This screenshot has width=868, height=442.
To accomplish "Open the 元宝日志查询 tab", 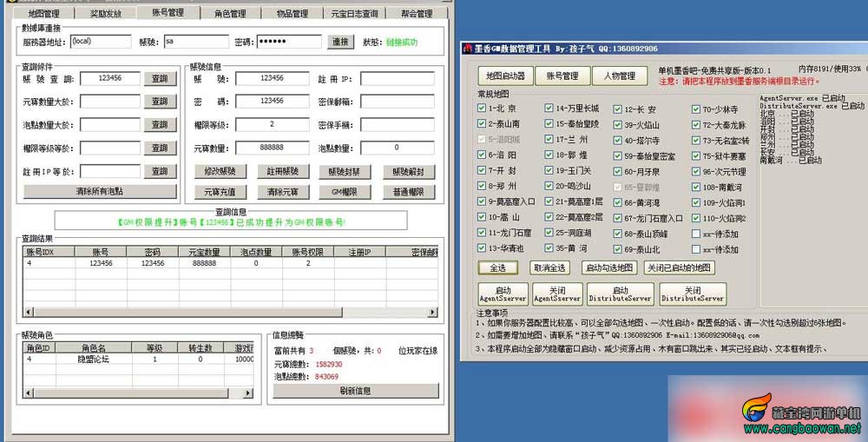I will [354, 13].
